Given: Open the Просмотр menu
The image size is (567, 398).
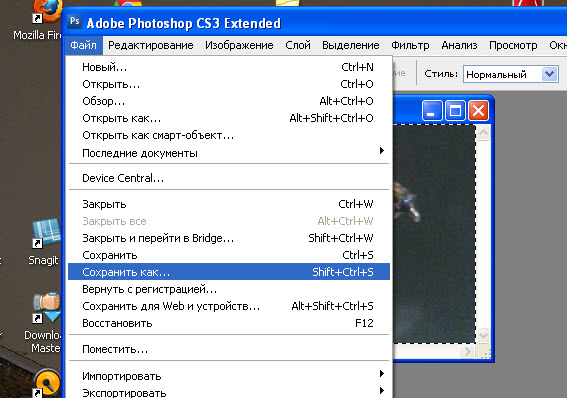Looking at the screenshot, I should click(513, 46).
